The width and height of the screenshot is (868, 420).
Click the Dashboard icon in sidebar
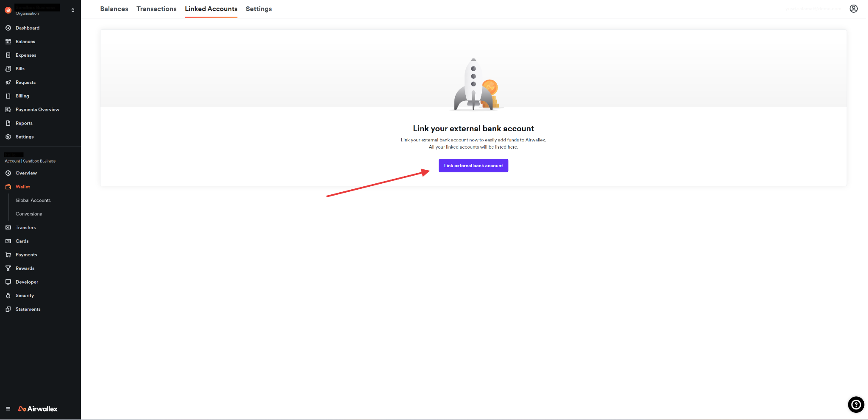pyautogui.click(x=8, y=28)
